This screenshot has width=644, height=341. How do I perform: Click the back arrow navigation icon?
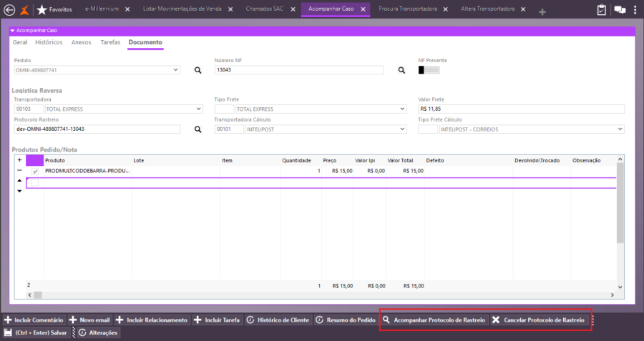click(9, 10)
